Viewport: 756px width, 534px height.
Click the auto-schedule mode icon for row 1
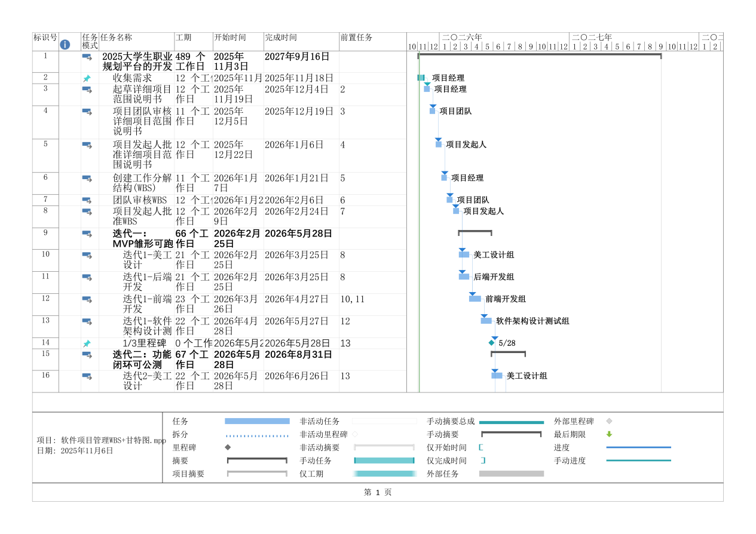(x=87, y=57)
